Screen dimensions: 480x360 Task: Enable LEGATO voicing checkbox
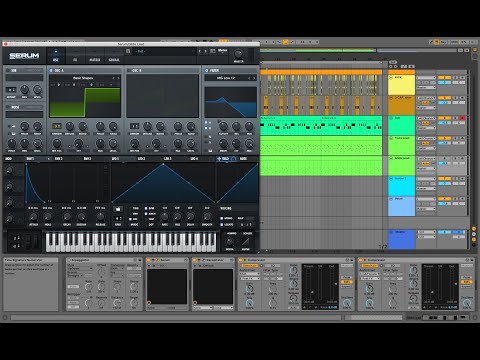(222, 224)
